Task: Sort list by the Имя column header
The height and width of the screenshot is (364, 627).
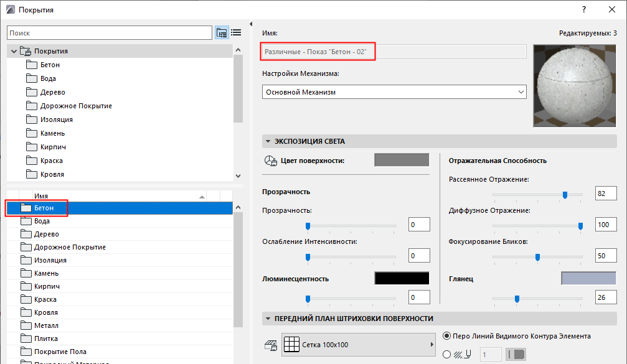Action: 120,196
